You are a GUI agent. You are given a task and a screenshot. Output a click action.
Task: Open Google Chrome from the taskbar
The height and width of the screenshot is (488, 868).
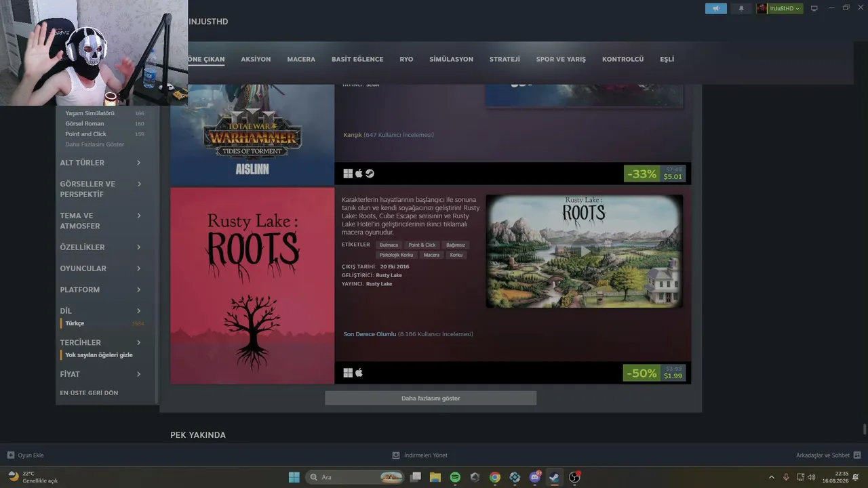tap(495, 477)
